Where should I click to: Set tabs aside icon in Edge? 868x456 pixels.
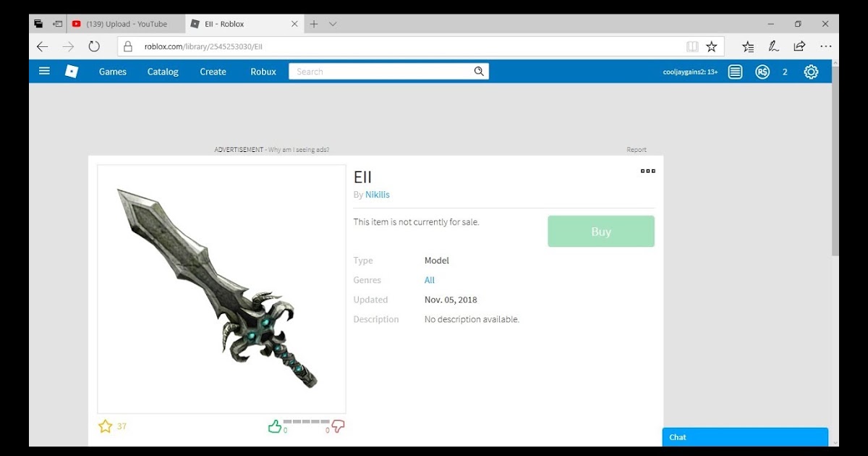58,24
